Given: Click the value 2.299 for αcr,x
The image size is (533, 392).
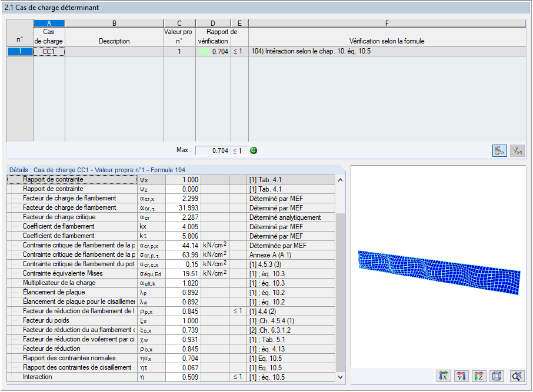Looking at the screenshot, I should point(183,199).
